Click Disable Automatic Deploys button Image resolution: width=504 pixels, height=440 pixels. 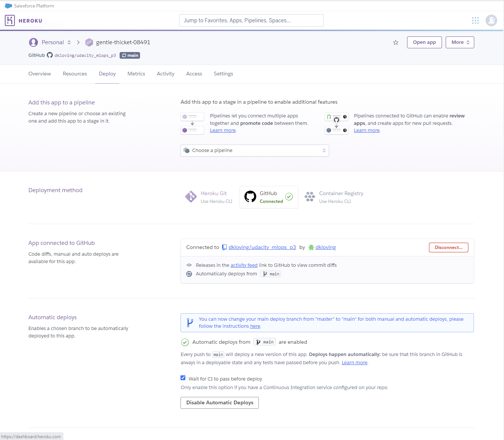[x=220, y=403]
